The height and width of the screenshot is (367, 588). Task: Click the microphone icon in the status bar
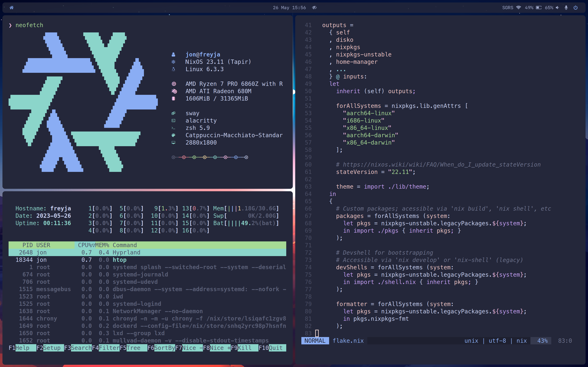[566, 8]
